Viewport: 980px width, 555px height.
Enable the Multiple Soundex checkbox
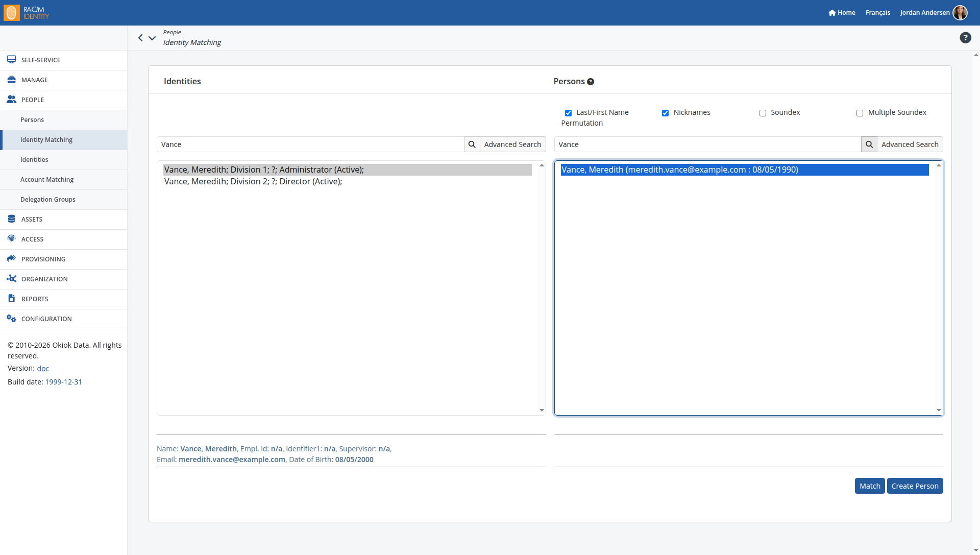[x=860, y=113]
